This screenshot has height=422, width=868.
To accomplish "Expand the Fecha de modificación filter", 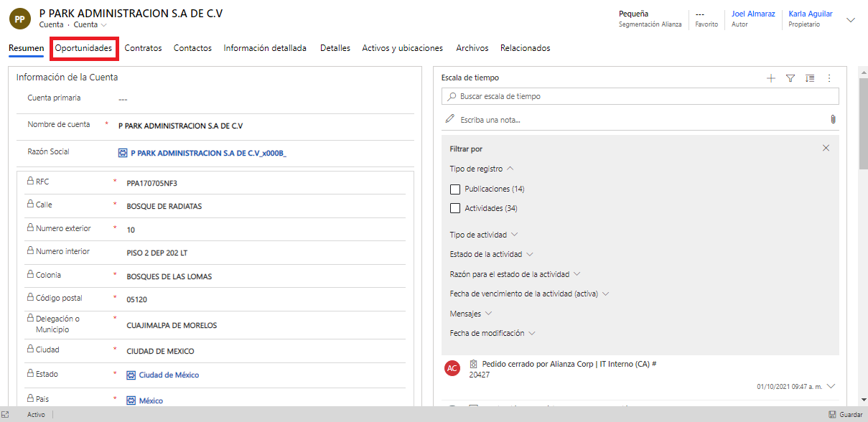I will point(532,333).
